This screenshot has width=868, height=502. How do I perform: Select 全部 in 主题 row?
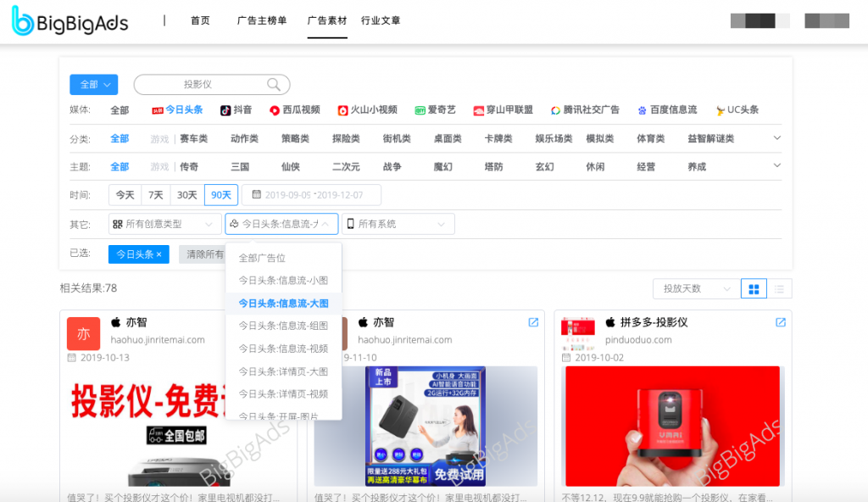[x=120, y=167]
